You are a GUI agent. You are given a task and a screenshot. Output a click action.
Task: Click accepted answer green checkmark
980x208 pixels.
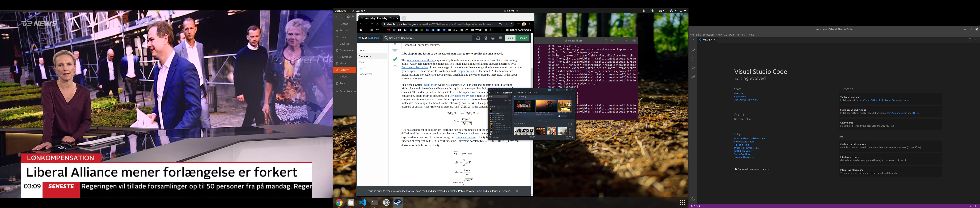tap(395, 59)
